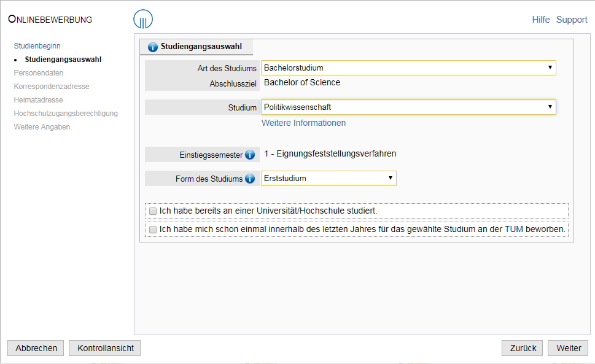Open the Support link
Image resolution: width=595 pixels, height=364 pixels.
(572, 20)
